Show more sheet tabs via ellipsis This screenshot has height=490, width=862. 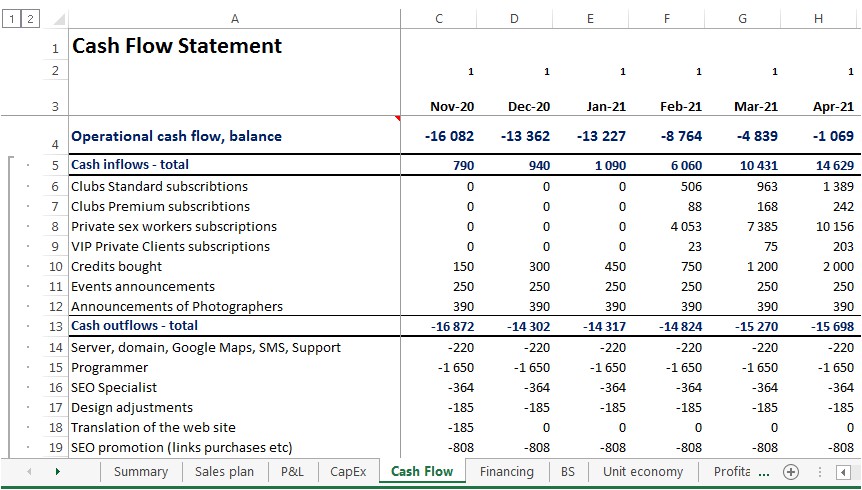coord(765,472)
